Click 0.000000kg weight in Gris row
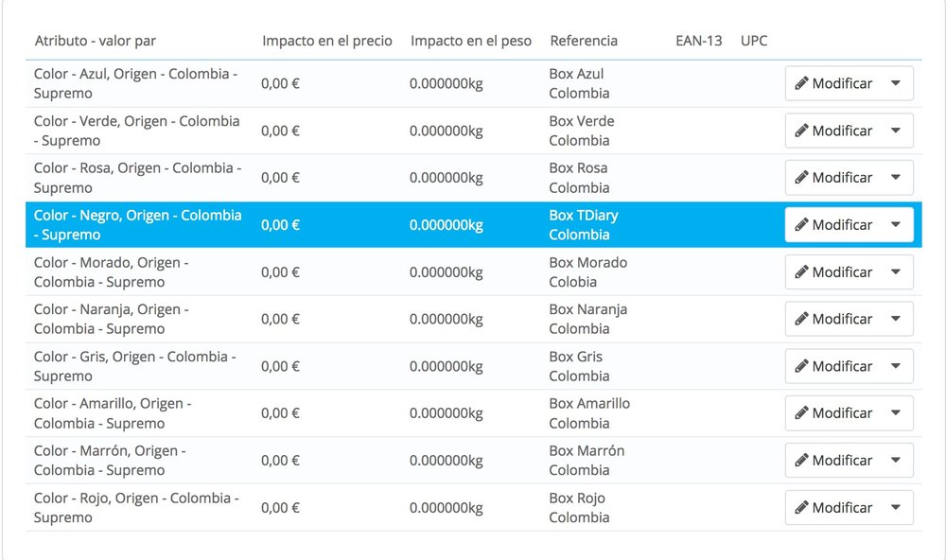The height and width of the screenshot is (560, 946). 447,367
